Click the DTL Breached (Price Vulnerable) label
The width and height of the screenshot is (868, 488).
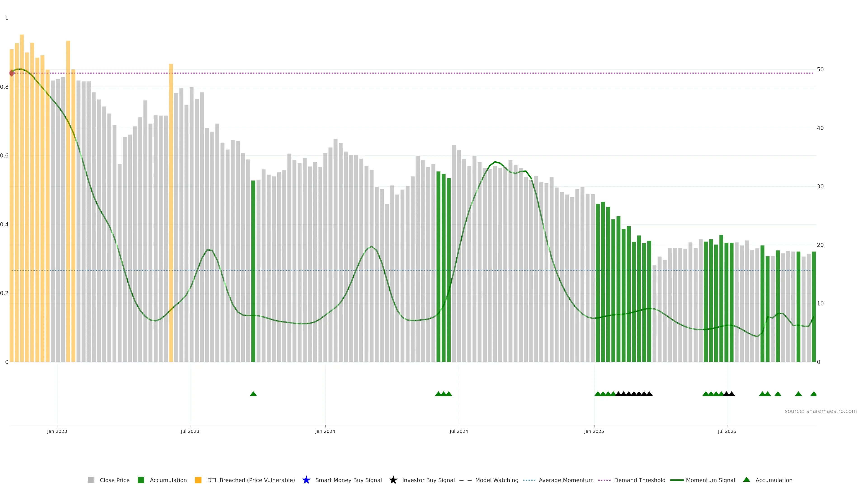coord(251,480)
